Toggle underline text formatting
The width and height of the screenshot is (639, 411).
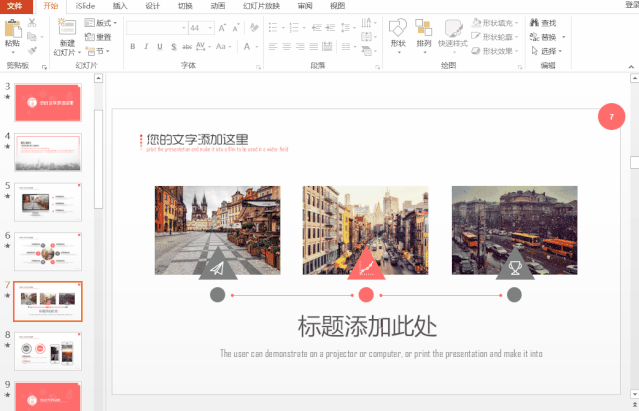[160, 46]
